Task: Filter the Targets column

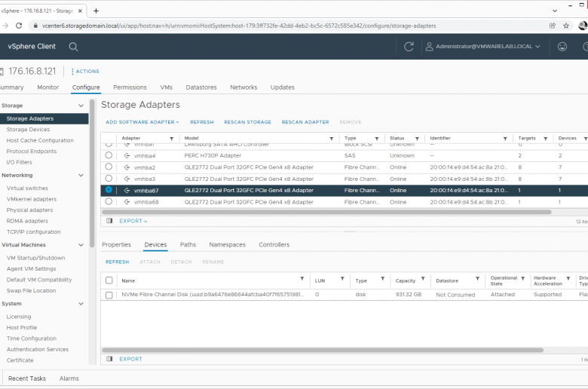Action: click(x=546, y=139)
